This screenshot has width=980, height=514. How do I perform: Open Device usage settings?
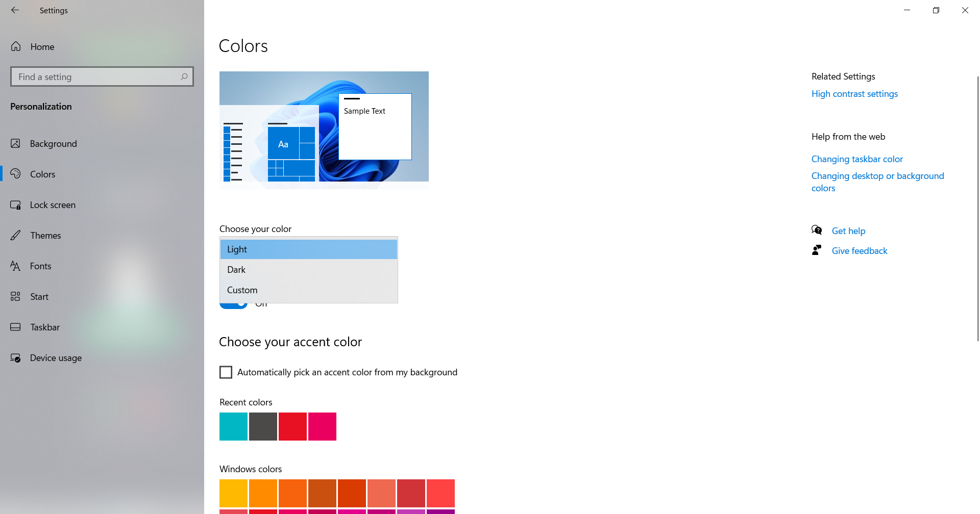(102, 358)
